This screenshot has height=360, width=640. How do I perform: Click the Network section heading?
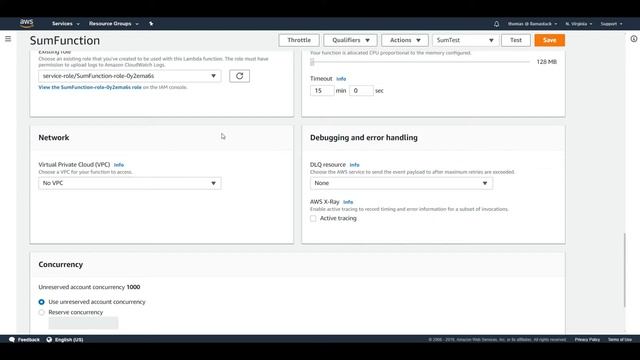pyautogui.click(x=54, y=138)
